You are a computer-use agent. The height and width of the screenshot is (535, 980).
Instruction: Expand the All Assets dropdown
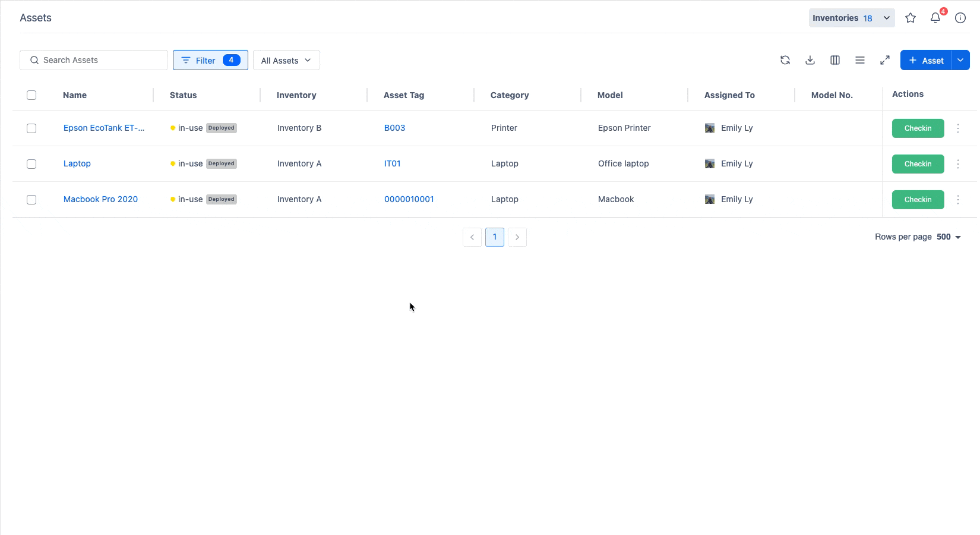(x=286, y=60)
